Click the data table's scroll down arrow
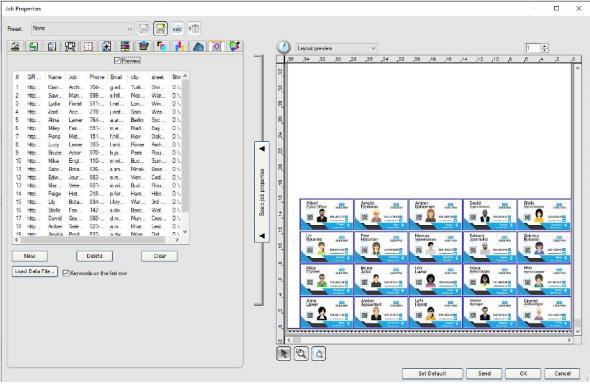 pyautogui.click(x=185, y=232)
